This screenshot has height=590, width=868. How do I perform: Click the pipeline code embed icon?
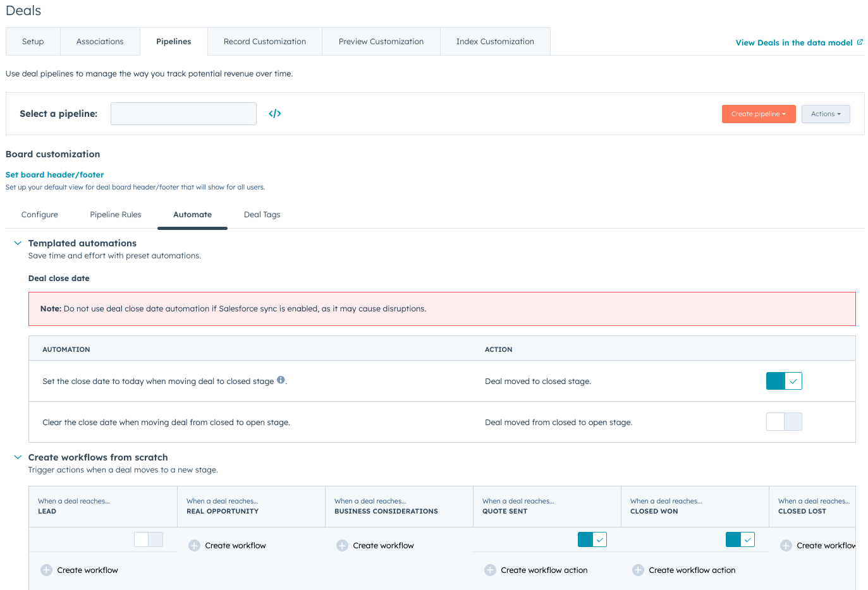tap(274, 114)
